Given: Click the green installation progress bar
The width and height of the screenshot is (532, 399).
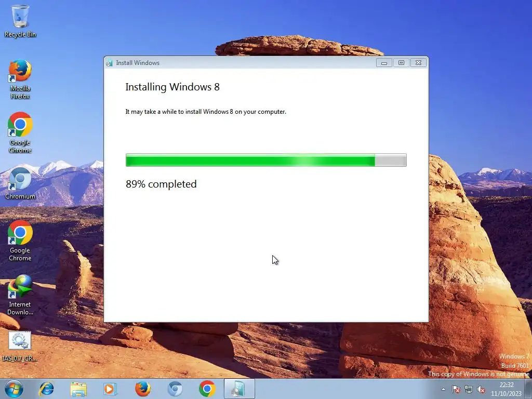Looking at the screenshot, I should 266,160.
